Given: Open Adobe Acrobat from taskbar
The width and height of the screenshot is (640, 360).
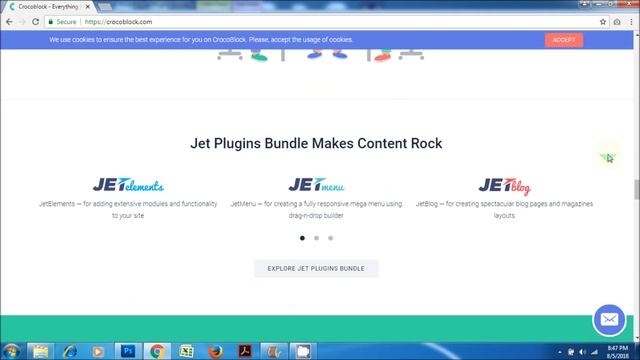Looking at the screenshot, I should [245, 351].
